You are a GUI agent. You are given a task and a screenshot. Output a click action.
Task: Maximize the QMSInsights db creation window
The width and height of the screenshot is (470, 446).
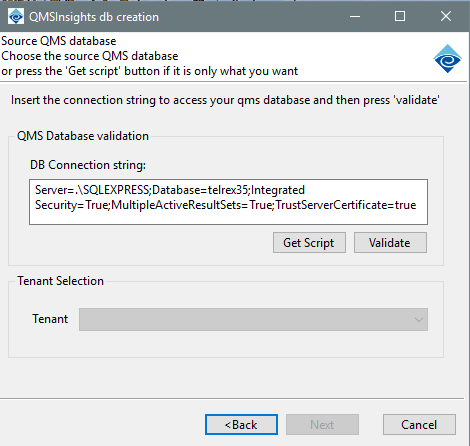[400, 16]
